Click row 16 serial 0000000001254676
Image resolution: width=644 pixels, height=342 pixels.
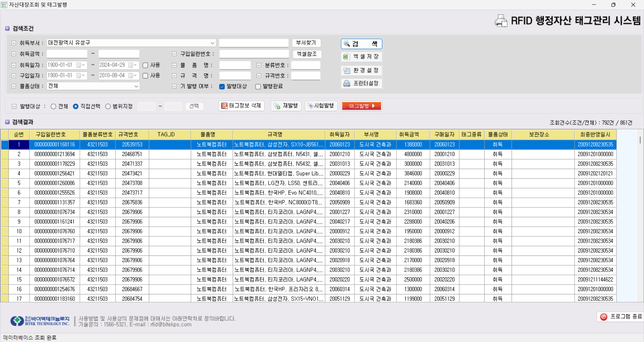[55, 289]
